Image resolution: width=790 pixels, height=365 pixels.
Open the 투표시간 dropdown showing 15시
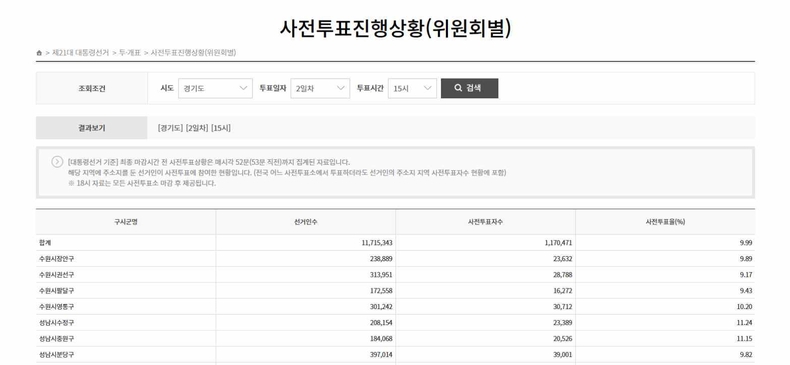pos(412,88)
